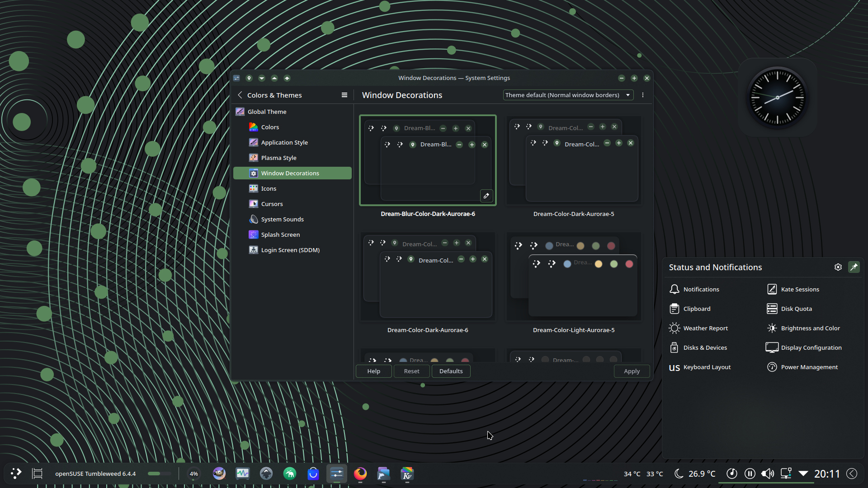Open the app menu icon in the titlebar
Screen dimensions: 868x488
[236, 78]
